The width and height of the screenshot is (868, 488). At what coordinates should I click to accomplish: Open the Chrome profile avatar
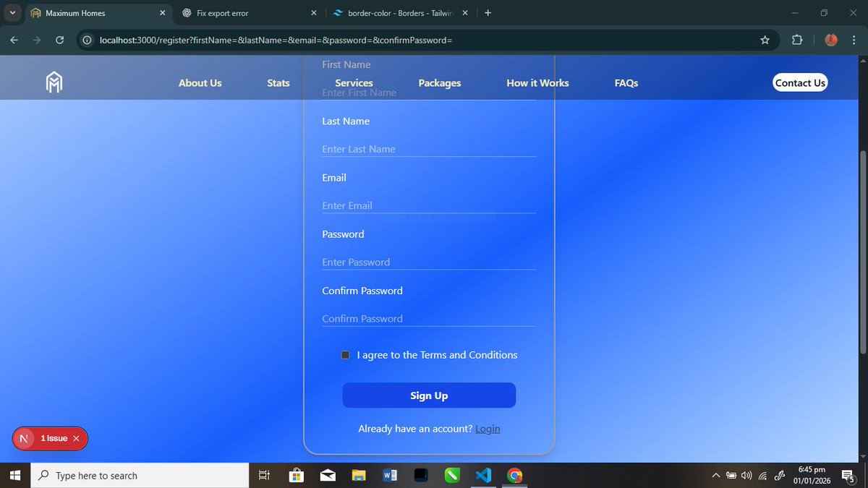[831, 40]
